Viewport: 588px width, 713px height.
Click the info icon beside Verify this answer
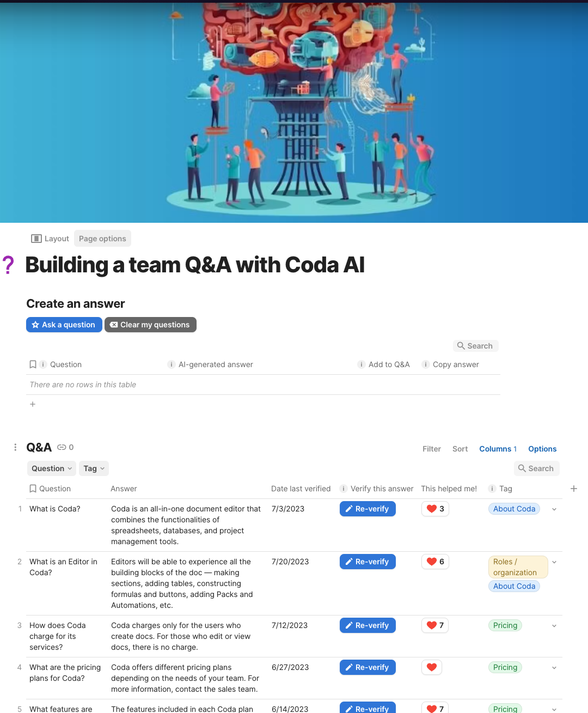pos(344,489)
